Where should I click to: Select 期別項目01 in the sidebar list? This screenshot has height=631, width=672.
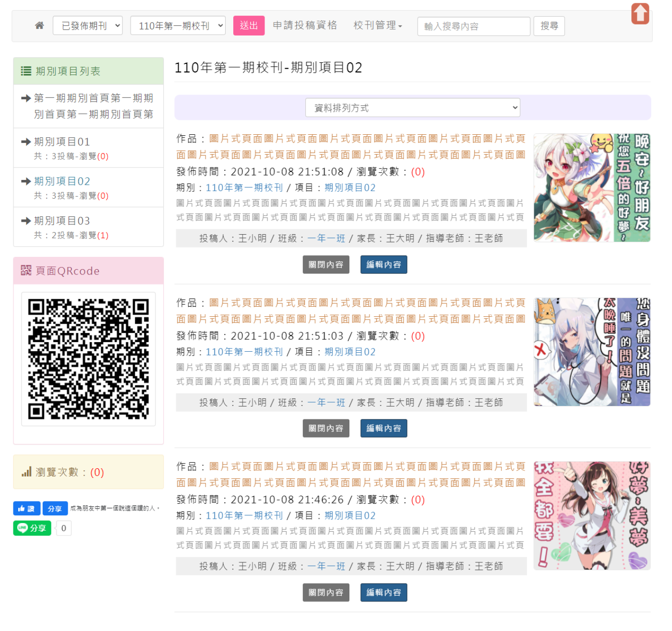click(x=62, y=142)
